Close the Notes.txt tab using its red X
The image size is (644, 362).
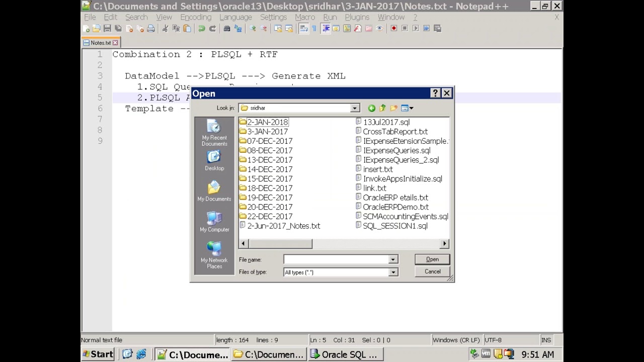click(115, 43)
